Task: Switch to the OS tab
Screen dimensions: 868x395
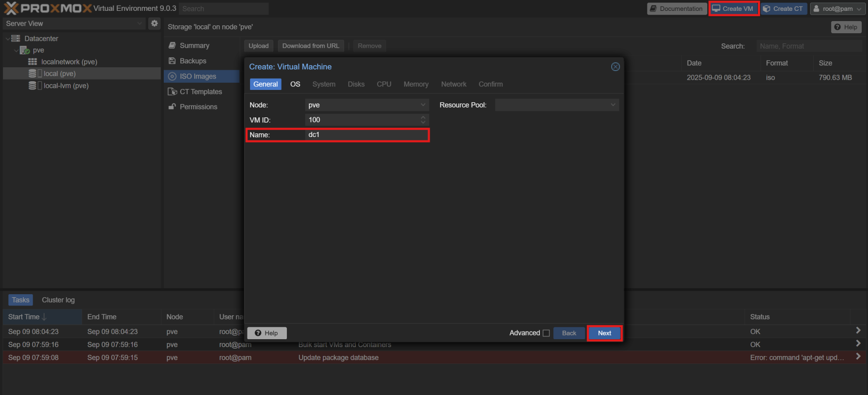Action: [295, 84]
